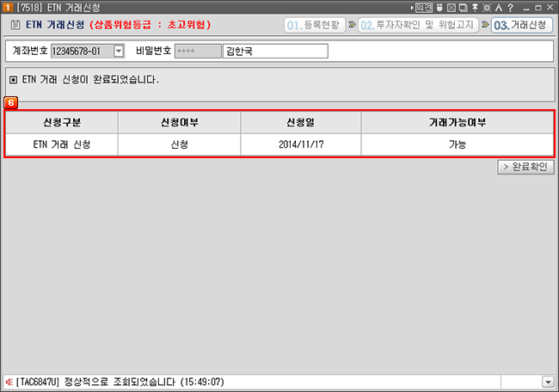Click the red 상품위험등급 : 초고위험 label
The image size is (559, 392).
(150, 25)
